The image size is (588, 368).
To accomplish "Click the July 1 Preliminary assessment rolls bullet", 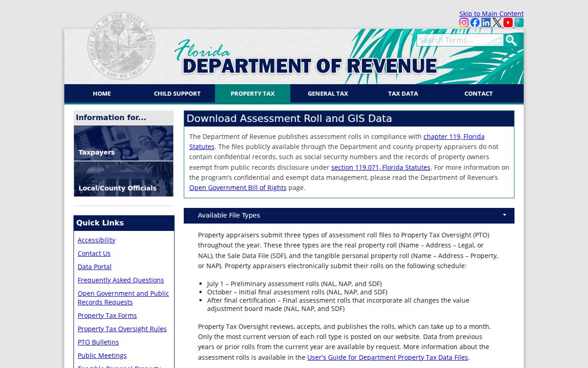I will pyautogui.click(x=294, y=284).
